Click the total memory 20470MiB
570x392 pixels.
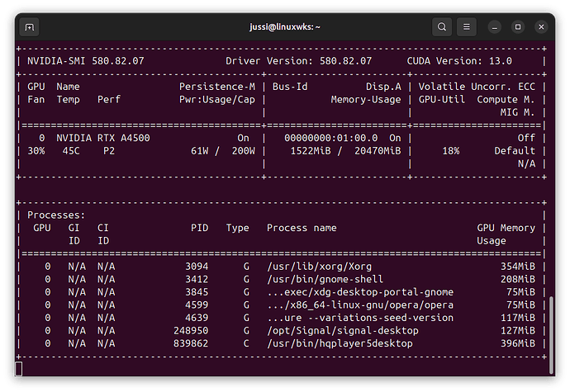(378, 151)
